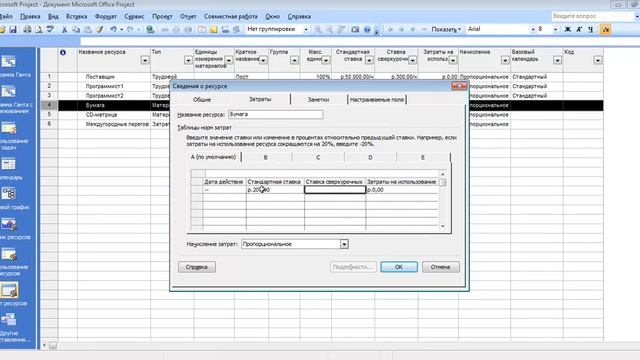Toggle Underline (Ч) formatting
Viewport: 640px width, 360px height.
coord(591,29)
